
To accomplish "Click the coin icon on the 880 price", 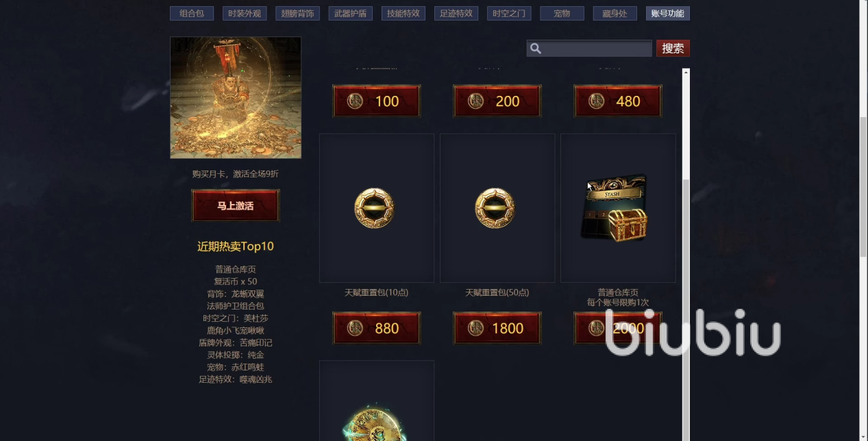I will [356, 328].
